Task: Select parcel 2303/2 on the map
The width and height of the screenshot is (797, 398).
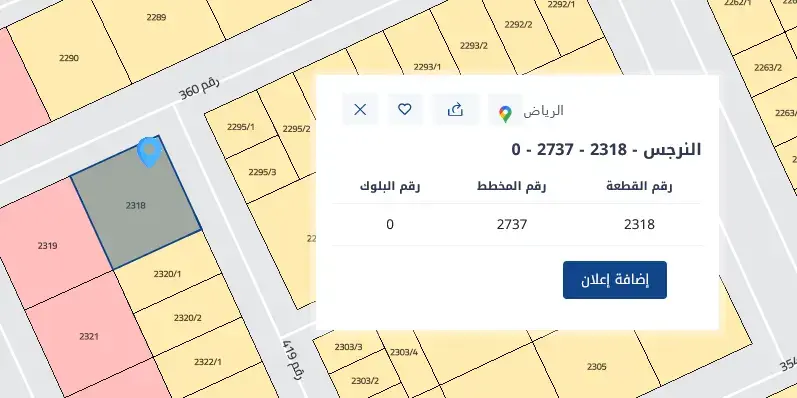Action: (x=365, y=380)
